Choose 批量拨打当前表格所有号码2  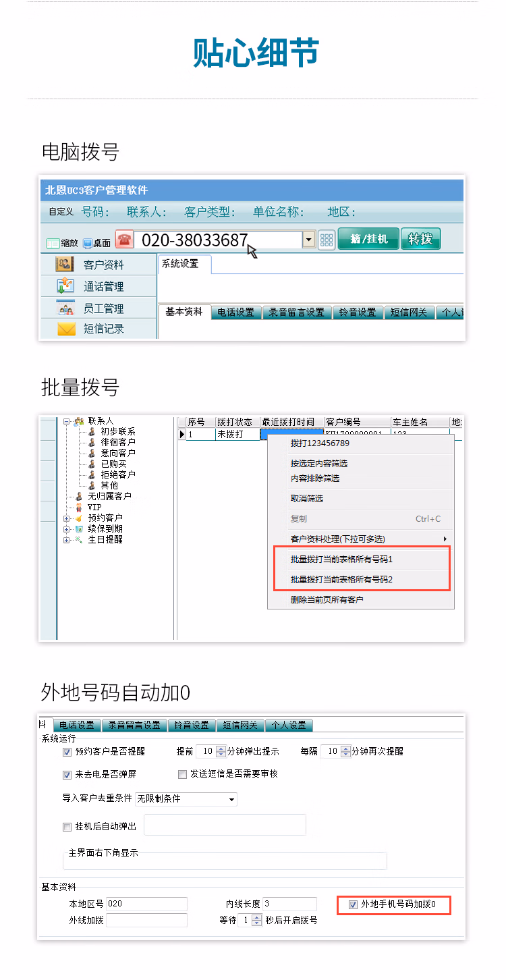tap(341, 580)
